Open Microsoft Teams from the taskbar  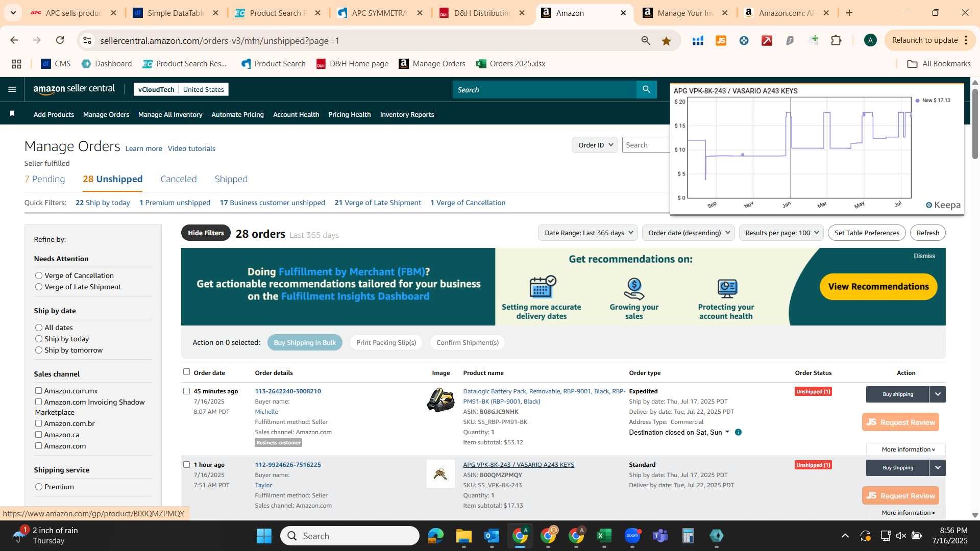660,536
